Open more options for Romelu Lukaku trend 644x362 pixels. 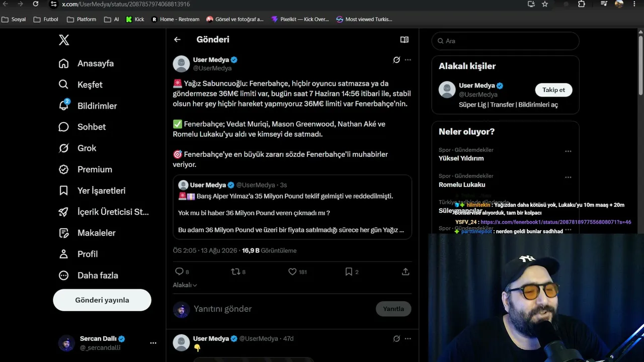click(x=568, y=177)
